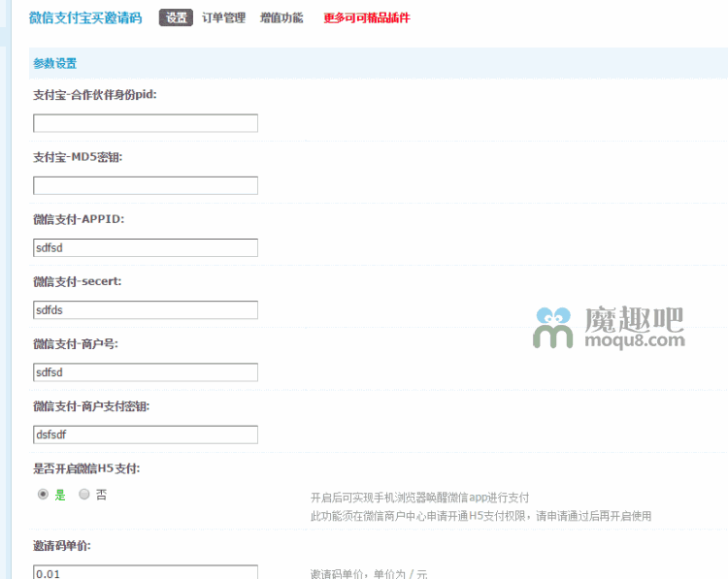Choose 否 radio for 微信H5支付
Screen dimensions: 728x579
click(x=84, y=495)
